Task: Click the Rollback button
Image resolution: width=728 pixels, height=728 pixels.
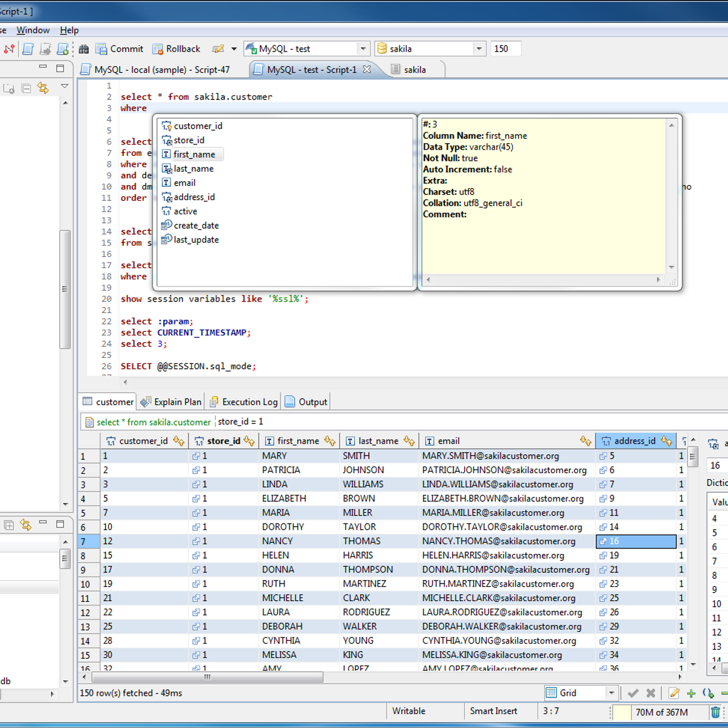Action: pyautogui.click(x=176, y=49)
